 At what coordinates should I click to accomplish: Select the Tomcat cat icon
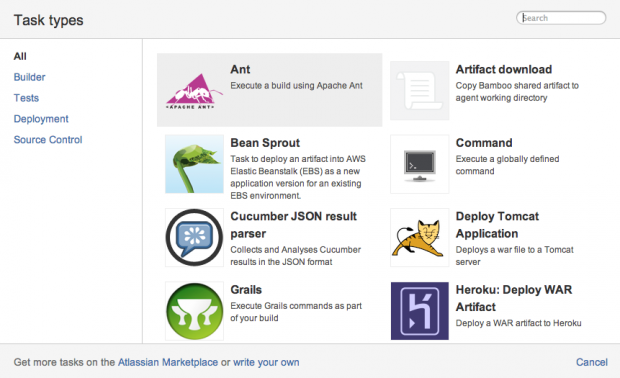[x=420, y=238]
